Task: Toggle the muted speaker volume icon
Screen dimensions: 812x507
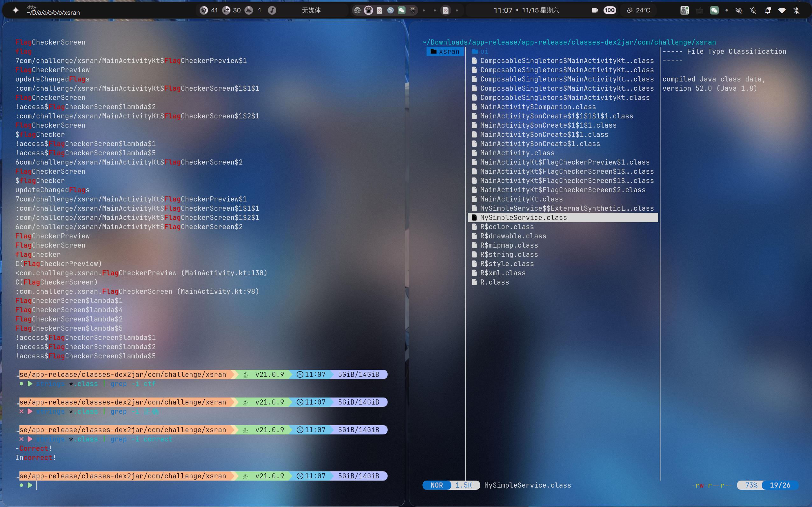Action: (738, 11)
